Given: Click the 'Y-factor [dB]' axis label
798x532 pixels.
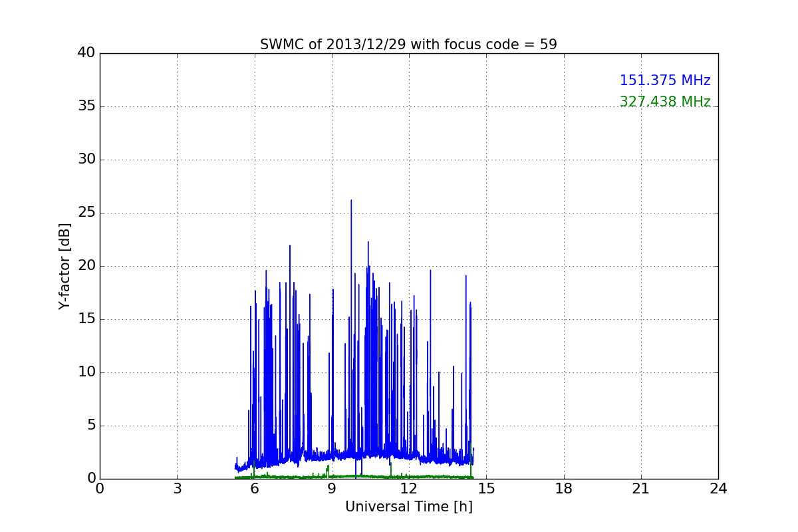Looking at the screenshot, I should coord(65,266).
